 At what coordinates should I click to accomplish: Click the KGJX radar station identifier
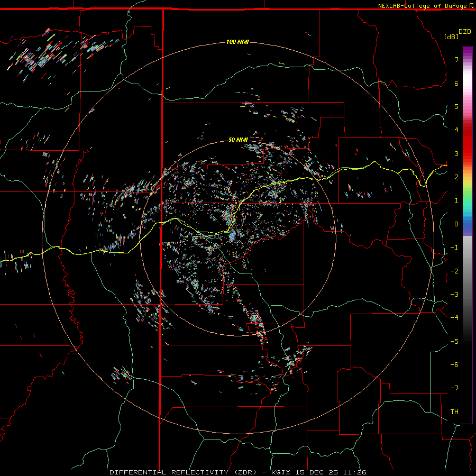coord(280,472)
